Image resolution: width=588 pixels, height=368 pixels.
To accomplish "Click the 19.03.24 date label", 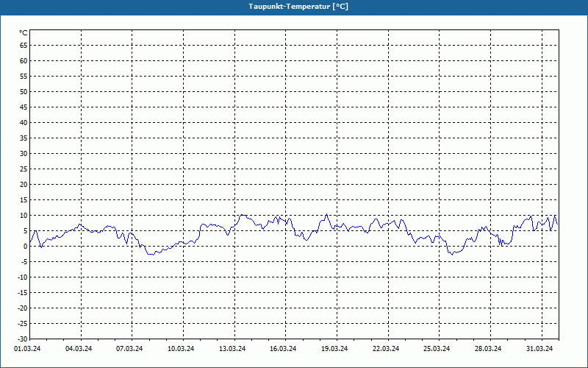I will pos(334,349).
